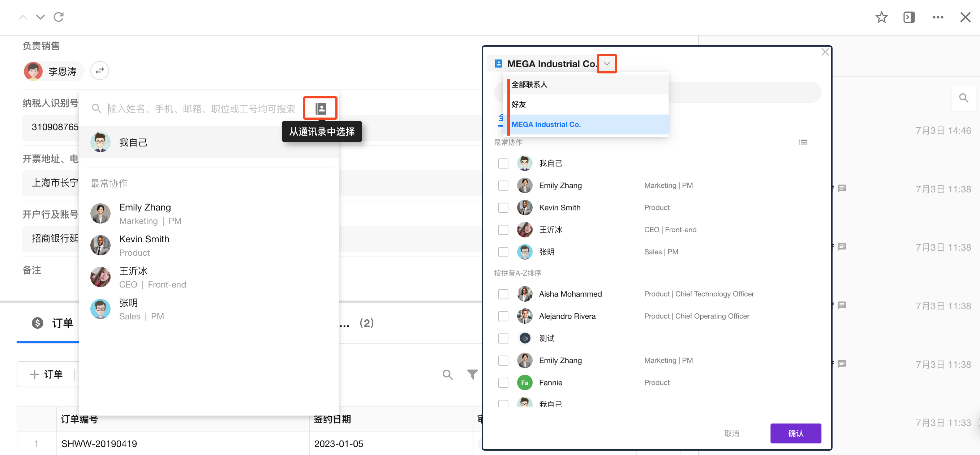Check the Kevin Smith checkbox
Viewport: 980px width, 455px height.
tap(503, 208)
